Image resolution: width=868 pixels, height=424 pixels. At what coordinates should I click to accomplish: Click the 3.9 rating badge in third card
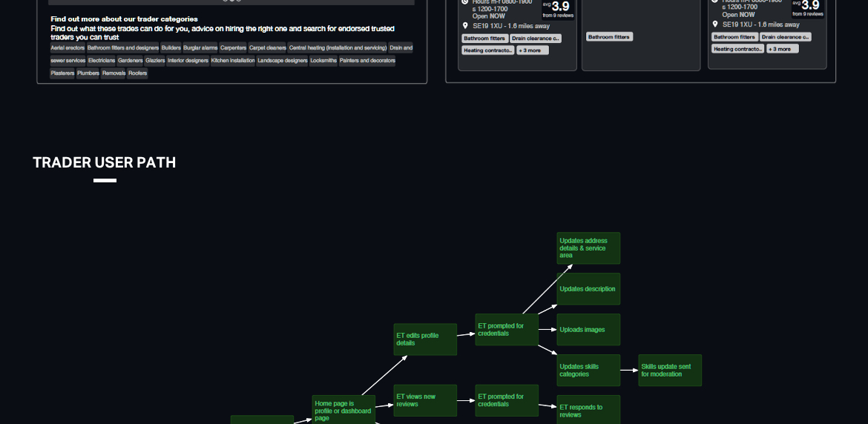click(x=808, y=7)
